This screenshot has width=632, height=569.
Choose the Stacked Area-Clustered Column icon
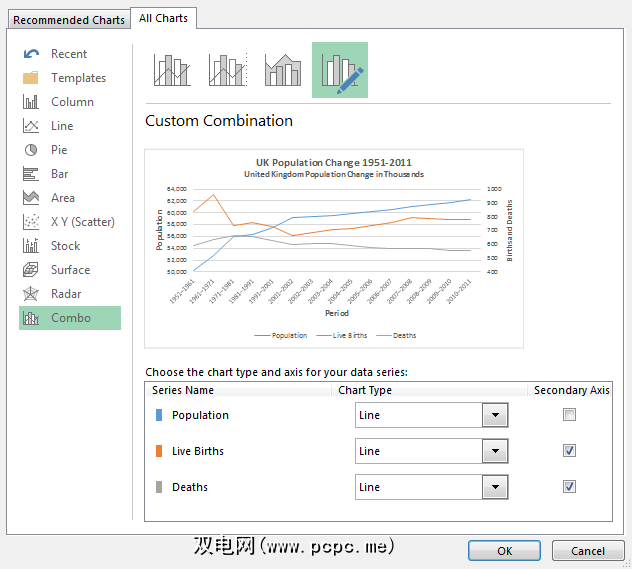pos(283,70)
